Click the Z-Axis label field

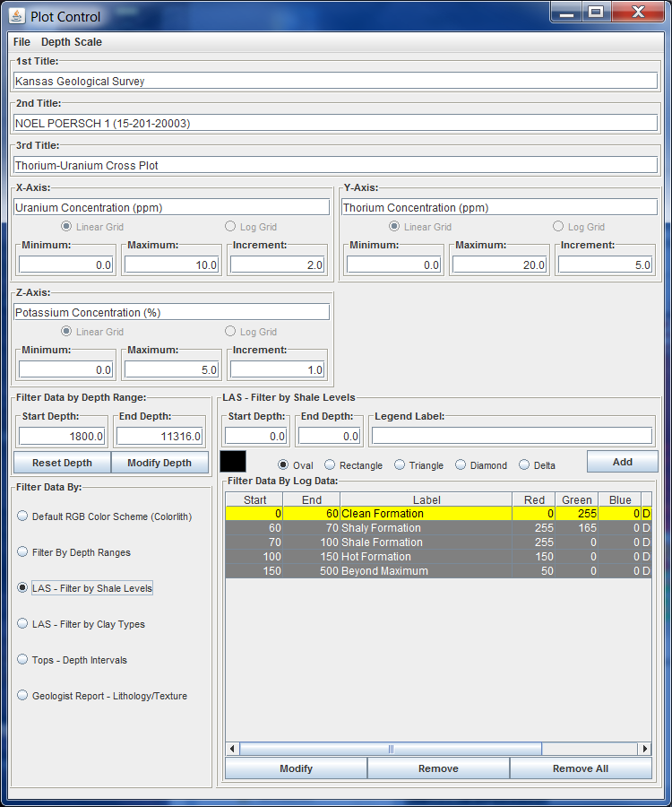pos(171,312)
